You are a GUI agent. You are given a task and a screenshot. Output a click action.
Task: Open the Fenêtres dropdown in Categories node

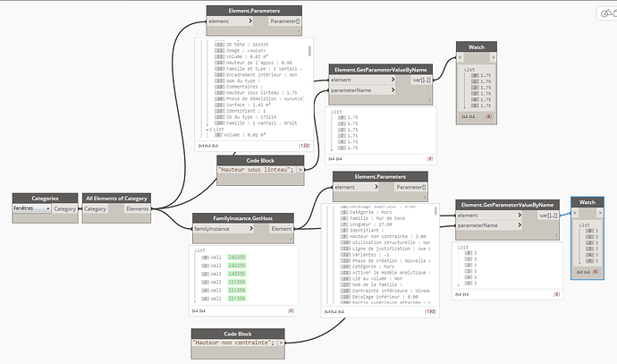click(x=32, y=208)
